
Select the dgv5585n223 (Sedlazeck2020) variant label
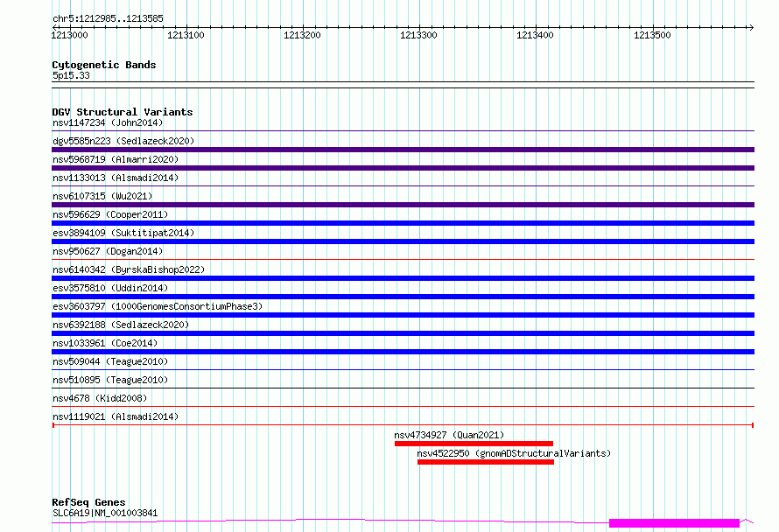[123, 141]
